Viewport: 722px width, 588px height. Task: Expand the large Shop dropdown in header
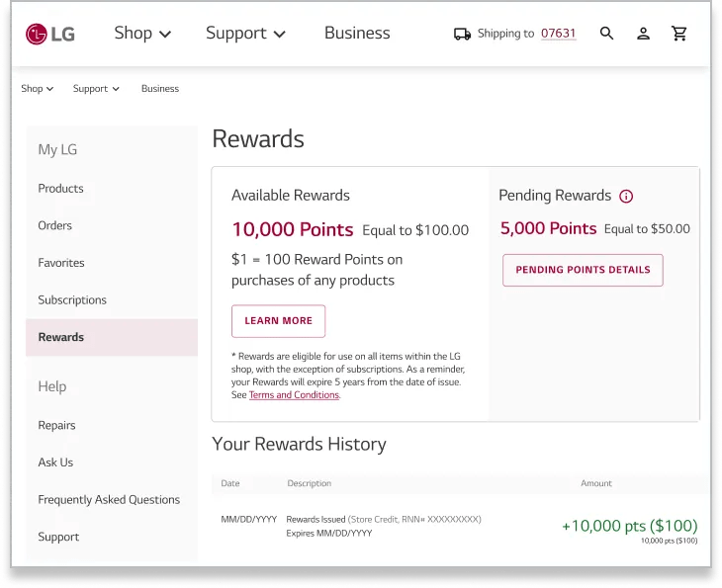click(x=142, y=34)
